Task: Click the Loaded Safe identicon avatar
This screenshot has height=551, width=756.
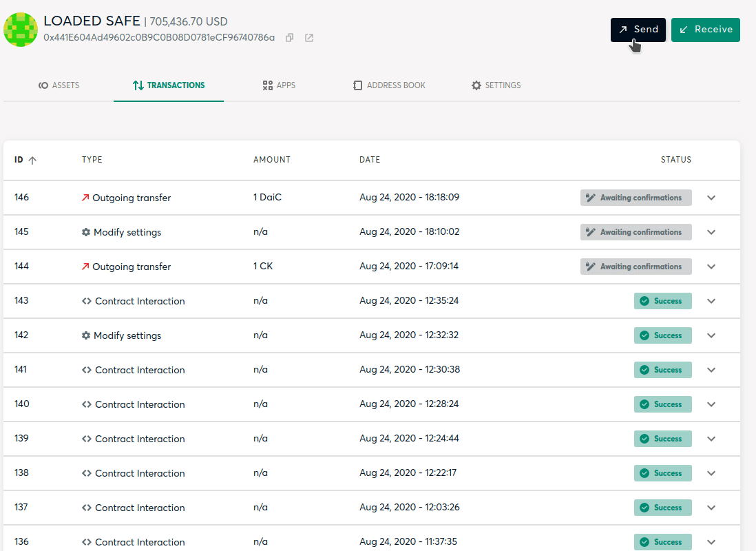Action: (21, 30)
